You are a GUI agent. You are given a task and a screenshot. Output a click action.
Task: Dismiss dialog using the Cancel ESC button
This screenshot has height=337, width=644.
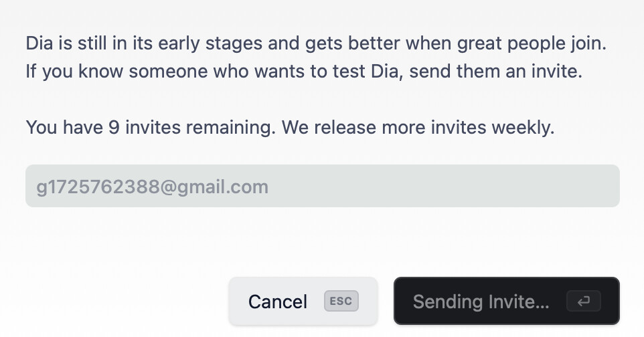(303, 302)
